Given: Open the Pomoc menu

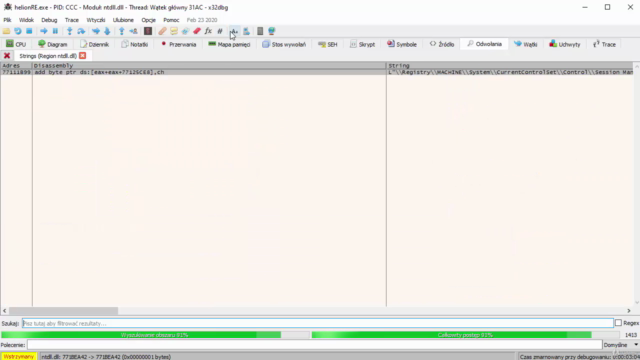Looking at the screenshot, I should [171, 20].
